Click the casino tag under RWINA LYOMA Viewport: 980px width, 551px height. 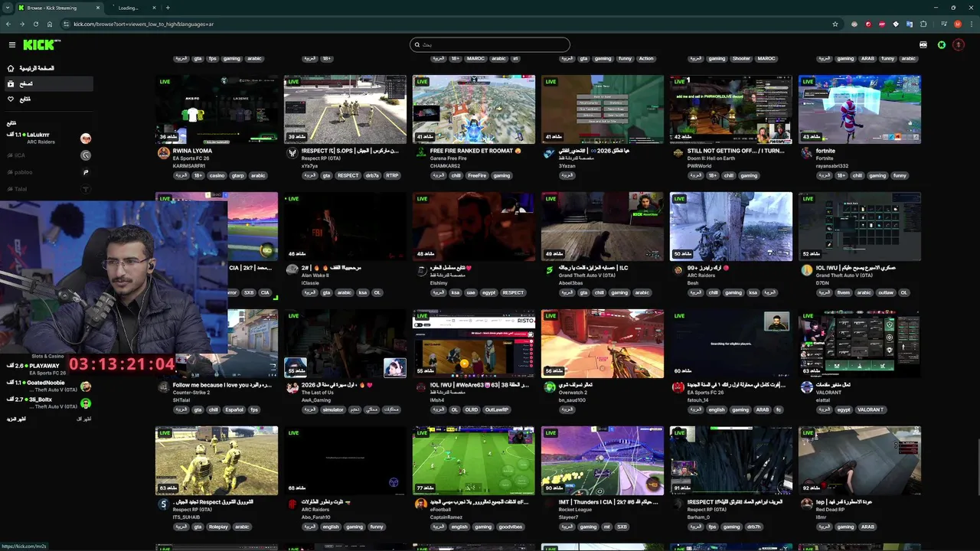coord(217,175)
